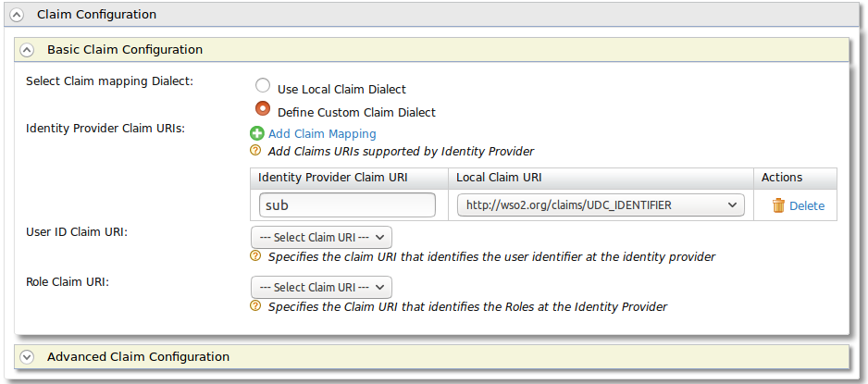Click the Identity Provider Claim URI input containing sub

(347, 205)
